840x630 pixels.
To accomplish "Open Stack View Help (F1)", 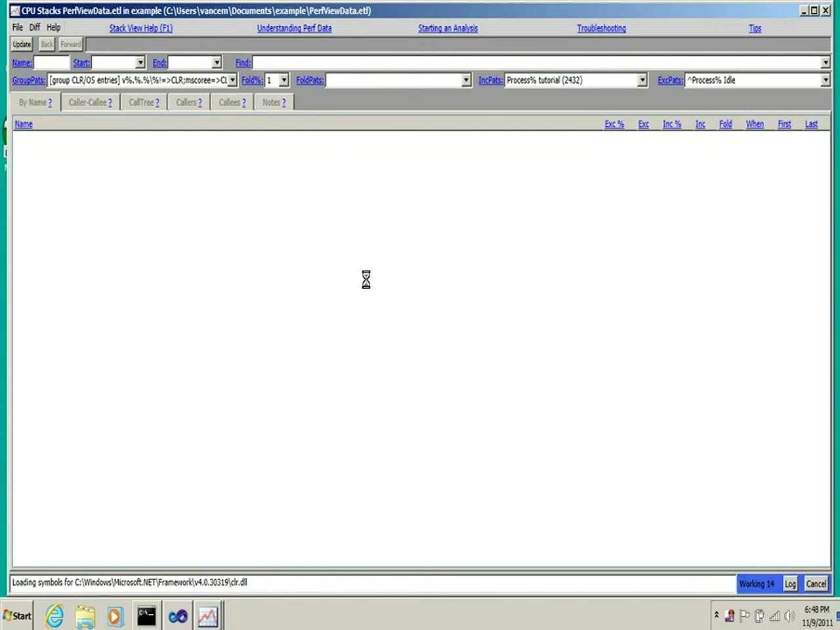I will pyautogui.click(x=140, y=28).
